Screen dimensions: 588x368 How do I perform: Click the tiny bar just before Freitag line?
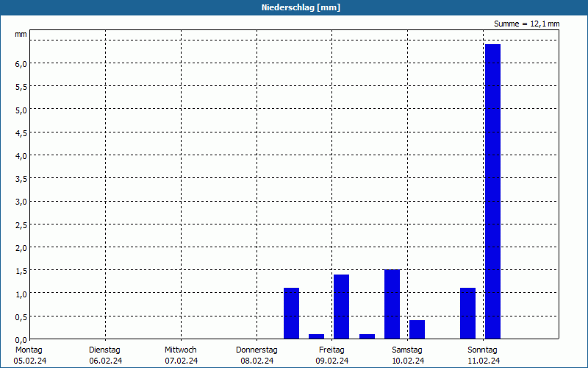click(x=317, y=336)
